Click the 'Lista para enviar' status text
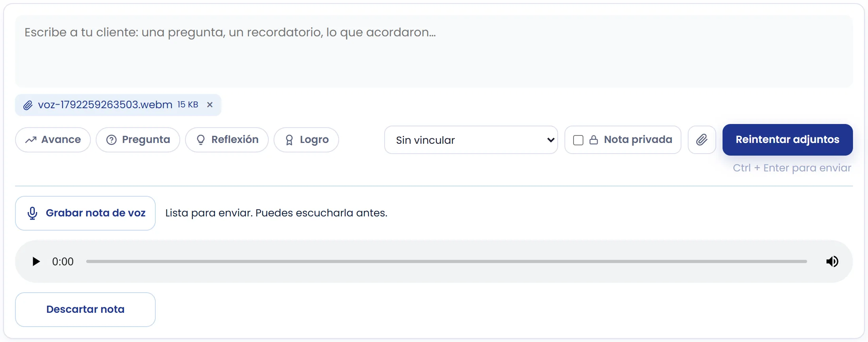868x342 pixels. (276, 213)
